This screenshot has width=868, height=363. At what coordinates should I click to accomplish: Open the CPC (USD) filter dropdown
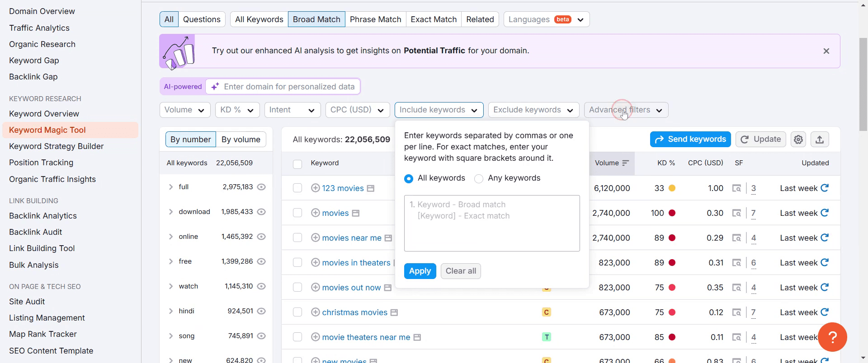(358, 110)
